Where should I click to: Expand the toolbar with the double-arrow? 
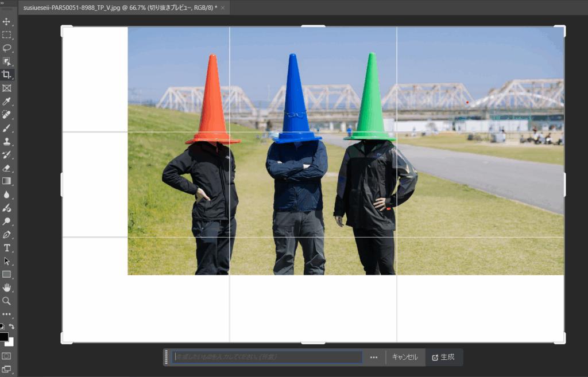point(3,3)
